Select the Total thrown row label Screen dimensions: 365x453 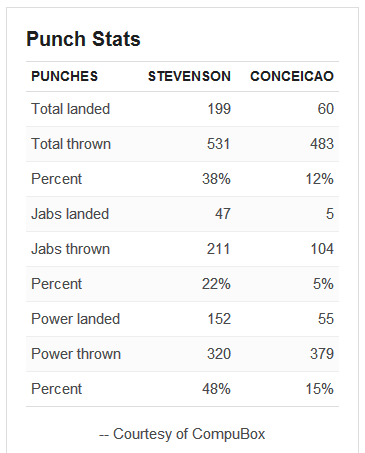(71, 144)
